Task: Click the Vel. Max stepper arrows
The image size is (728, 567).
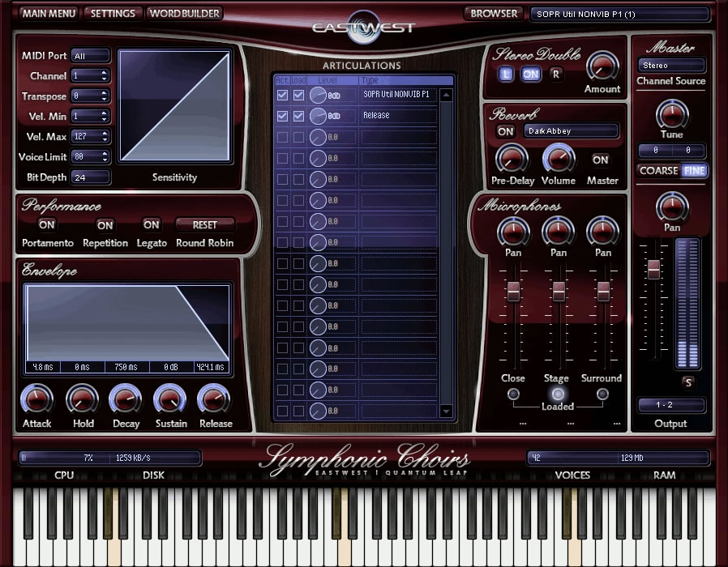Action: click(104, 136)
